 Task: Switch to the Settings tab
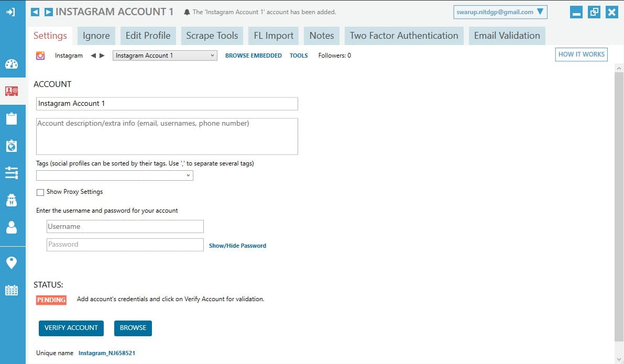tap(50, 36)
